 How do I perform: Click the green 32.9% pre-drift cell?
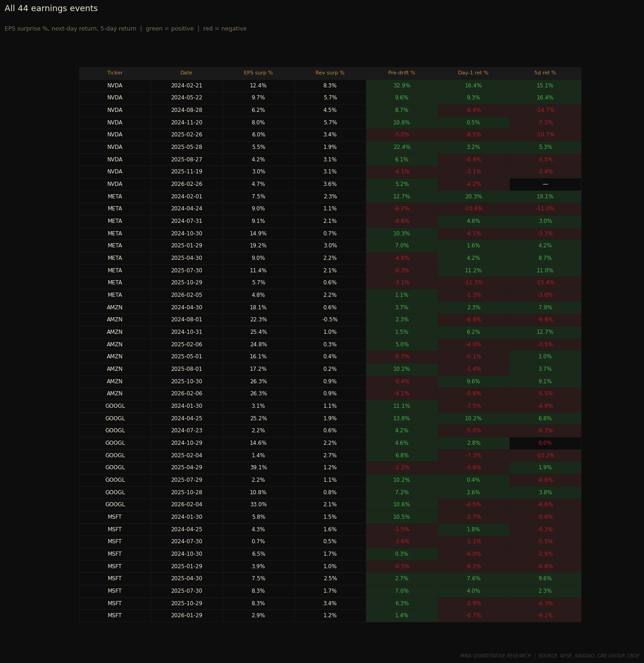point(402,86)
